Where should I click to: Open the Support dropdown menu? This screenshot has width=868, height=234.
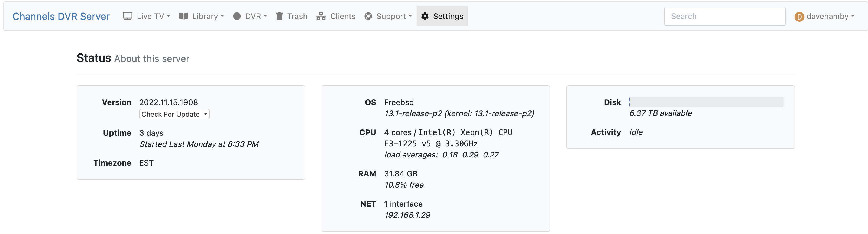point(394,16)
